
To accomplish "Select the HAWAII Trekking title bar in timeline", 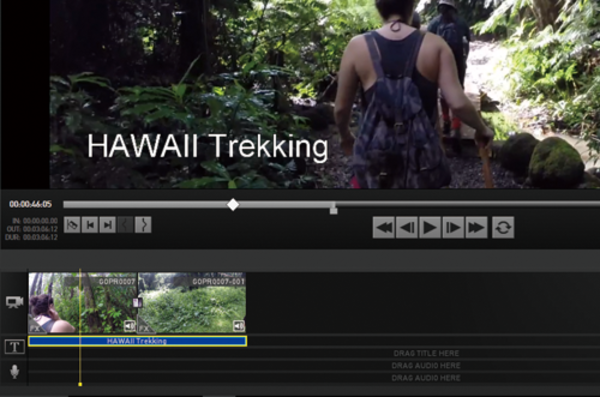I will click(x=138, y=341).
